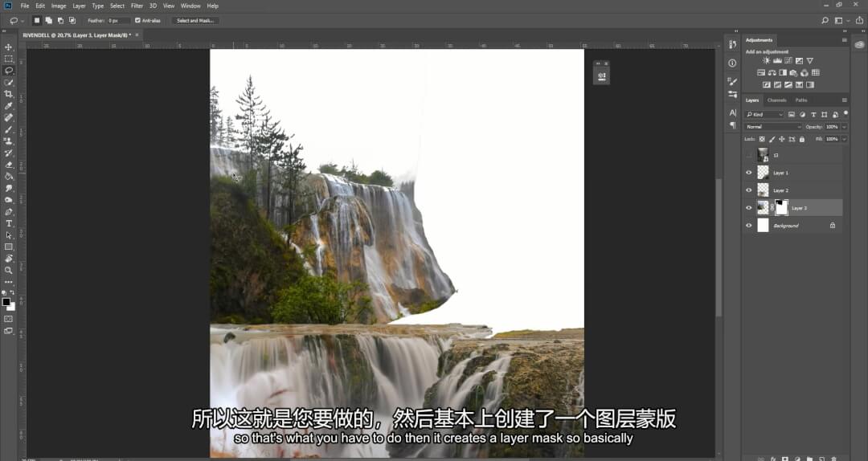Select the Path Selection tool
This screenshot has height=461, width=868.
tap(8, 235)
